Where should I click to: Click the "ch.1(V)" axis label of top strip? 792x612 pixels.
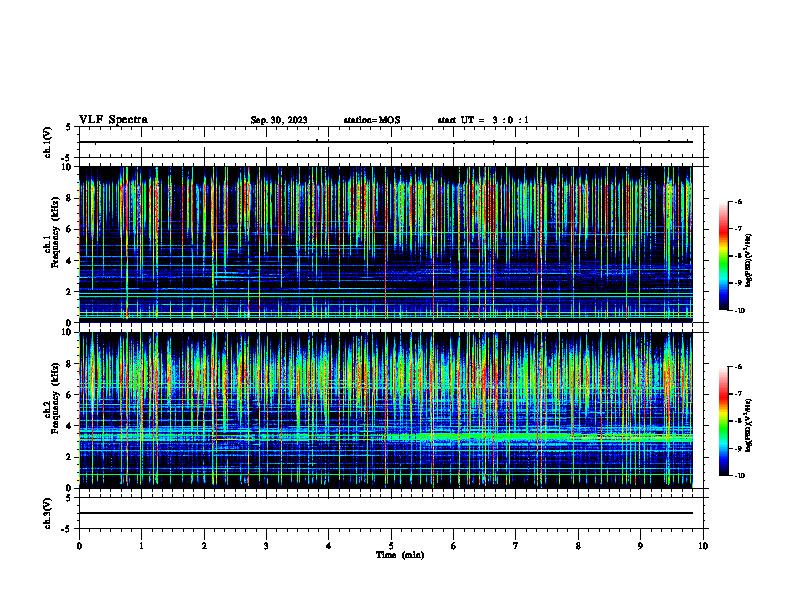tap(48, 142)
